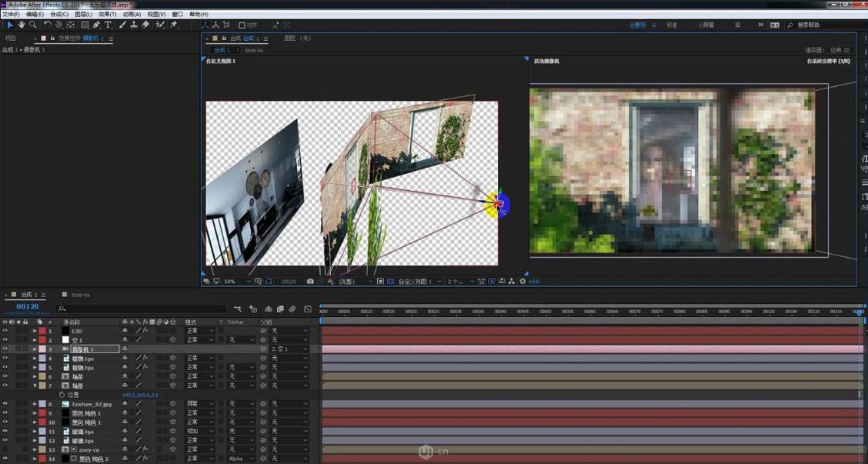Viewport: 868px width, 464px height.
Task: Toggle visibility of Texture_07.jpg layer
Action: click(x=5, y=404)
